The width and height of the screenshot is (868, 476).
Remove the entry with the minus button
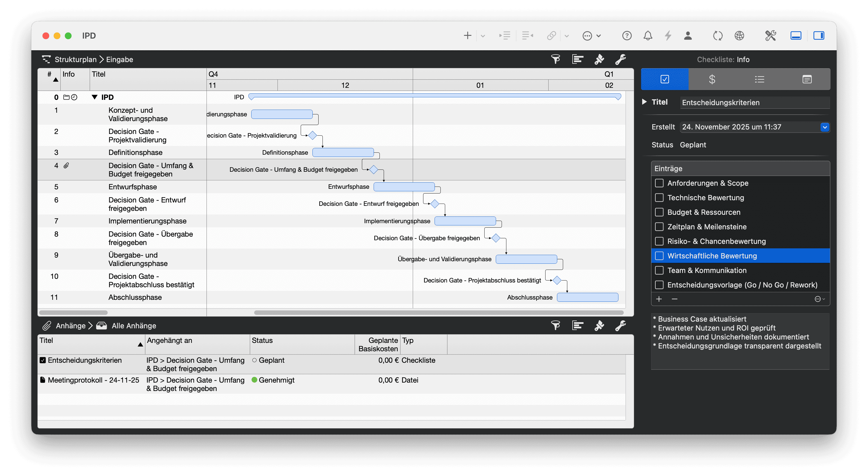[x=675, y=299]
